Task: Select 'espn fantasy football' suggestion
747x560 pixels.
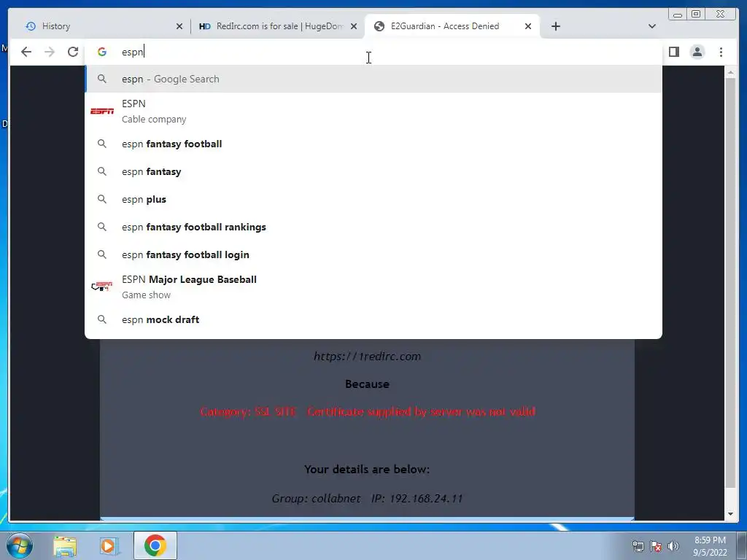Action: tap(373, 144)
